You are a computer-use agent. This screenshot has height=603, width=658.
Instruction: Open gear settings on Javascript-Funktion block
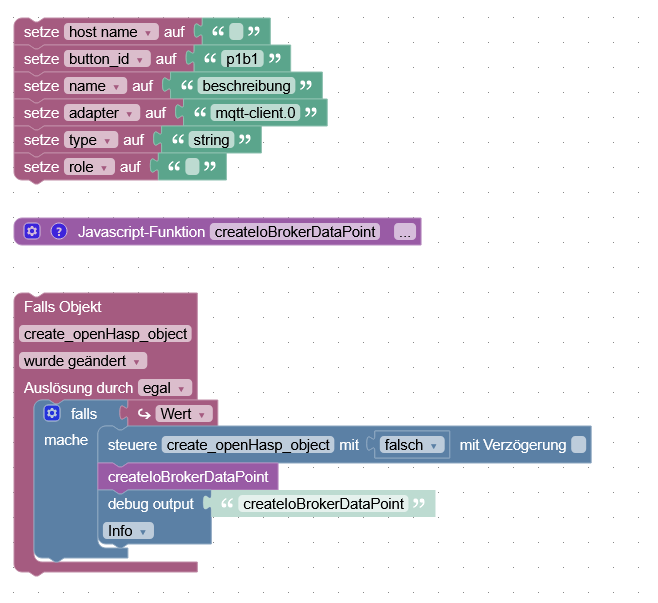[x=32, y=231]
